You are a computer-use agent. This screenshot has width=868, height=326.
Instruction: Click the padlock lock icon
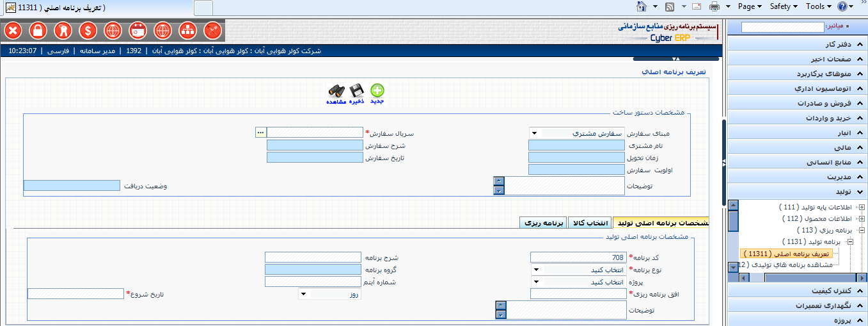tap(38, 30)
